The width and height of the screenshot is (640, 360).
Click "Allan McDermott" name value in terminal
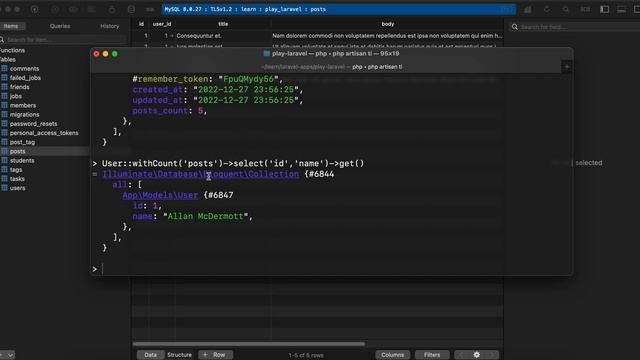tap(205, 216)
